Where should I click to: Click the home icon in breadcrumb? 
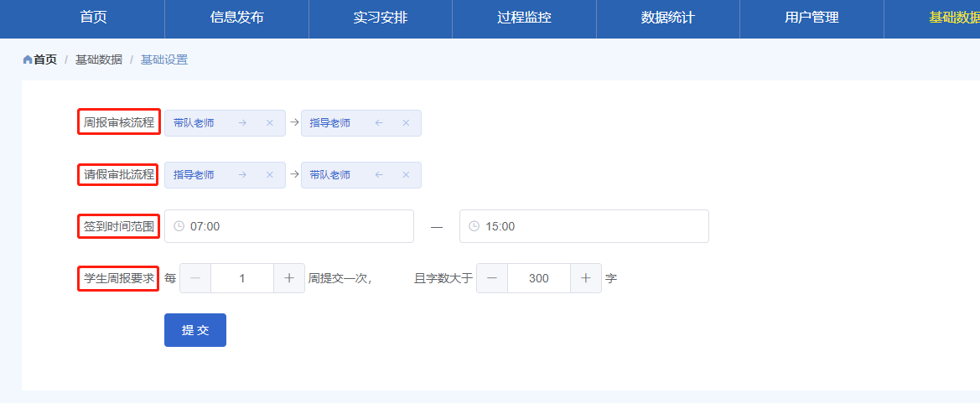coord(28,60)
